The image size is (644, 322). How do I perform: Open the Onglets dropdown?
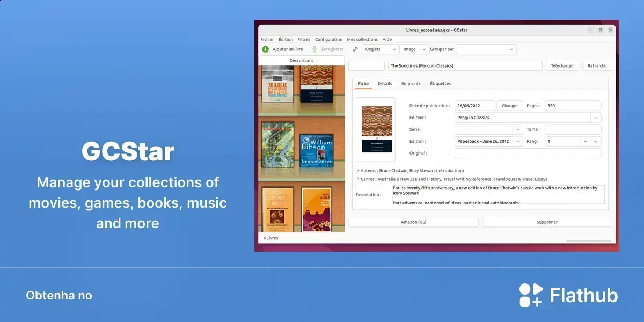click(x=380, y=49)
